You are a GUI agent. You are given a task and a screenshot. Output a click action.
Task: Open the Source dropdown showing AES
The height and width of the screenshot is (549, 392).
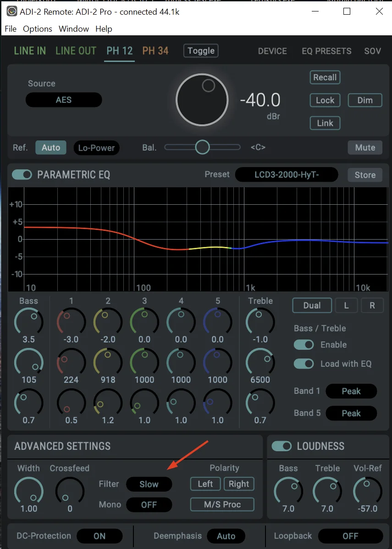64,100
